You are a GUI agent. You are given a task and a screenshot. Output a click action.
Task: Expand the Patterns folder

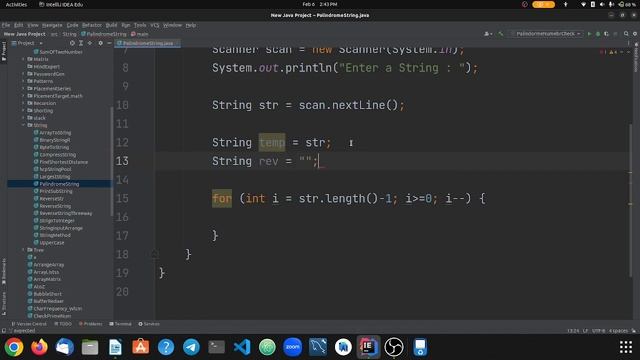coord(23,81)
